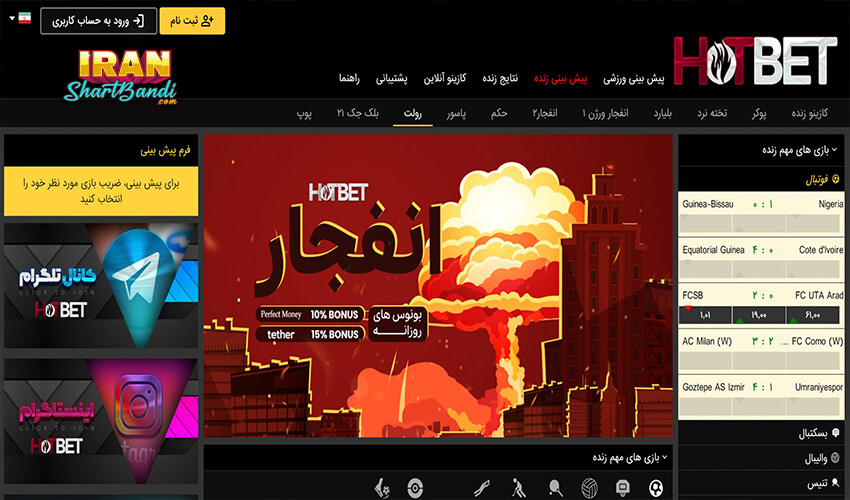Click the football icon beside فوتبال
This screenshot has height=500, width=850.
click(835, 179)
